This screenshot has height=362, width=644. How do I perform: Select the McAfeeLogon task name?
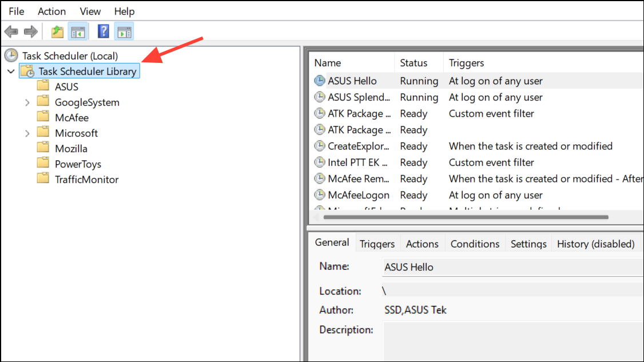click(x=359, y=195)
